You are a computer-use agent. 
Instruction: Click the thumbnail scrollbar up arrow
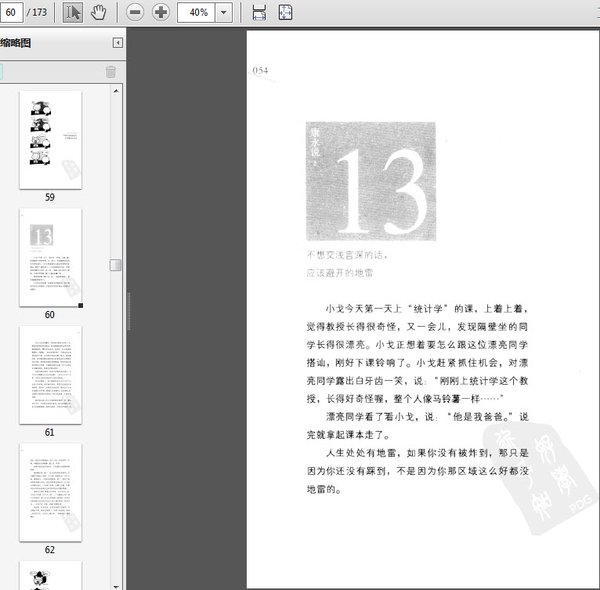[x=116, y=91]
